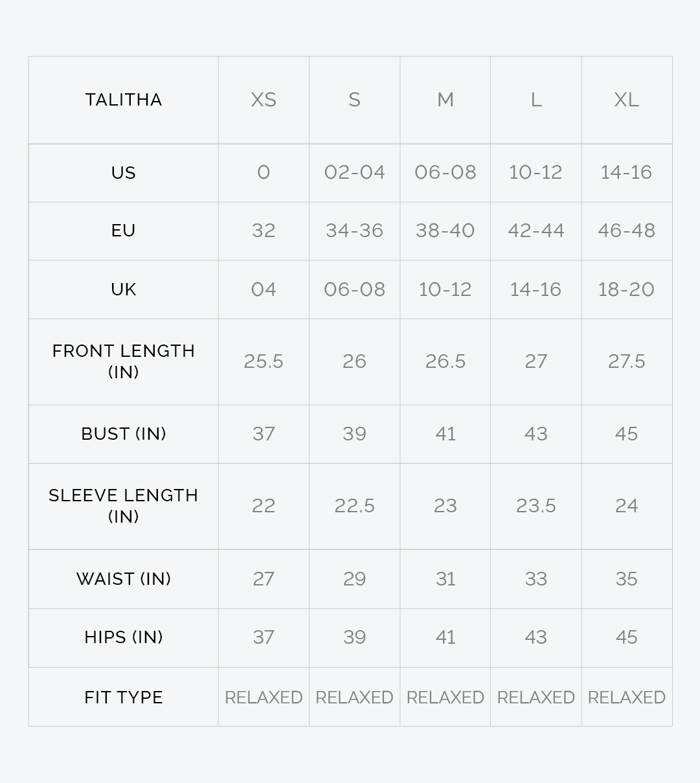
Task: Click the 23.5 sleeve length value
Action: (536, 506)
